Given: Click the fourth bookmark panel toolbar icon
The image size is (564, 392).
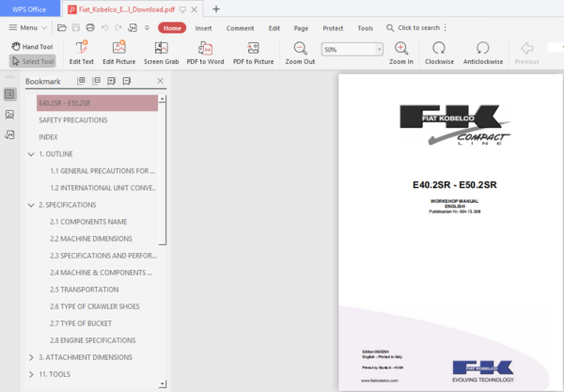Looking at the screenshot, I should (127, 81).
